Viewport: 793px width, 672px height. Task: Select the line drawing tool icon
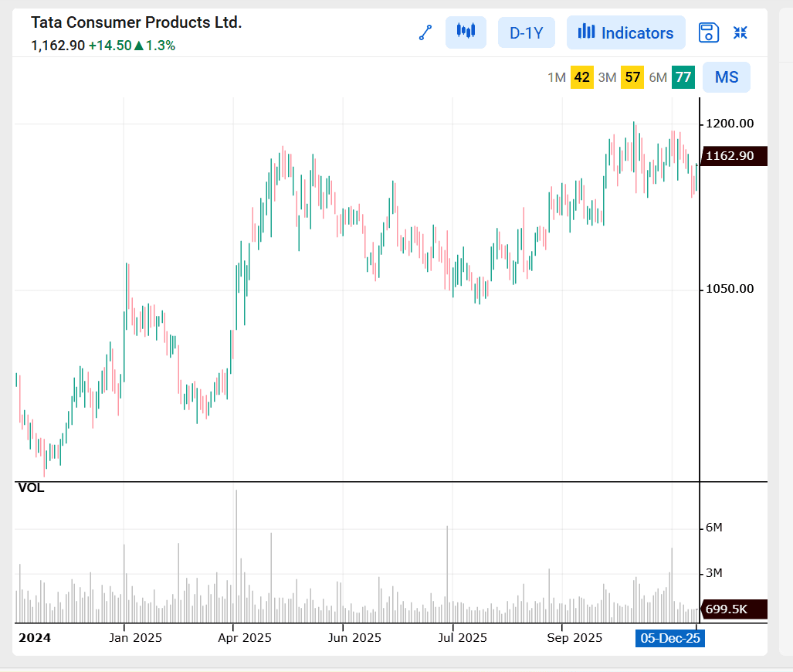click(425, 33)
